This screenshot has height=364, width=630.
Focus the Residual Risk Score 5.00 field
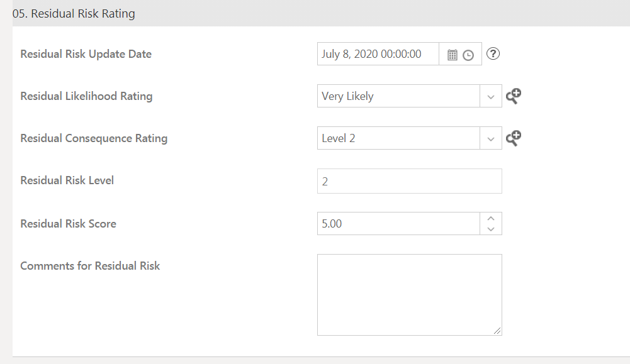point(398,224)
